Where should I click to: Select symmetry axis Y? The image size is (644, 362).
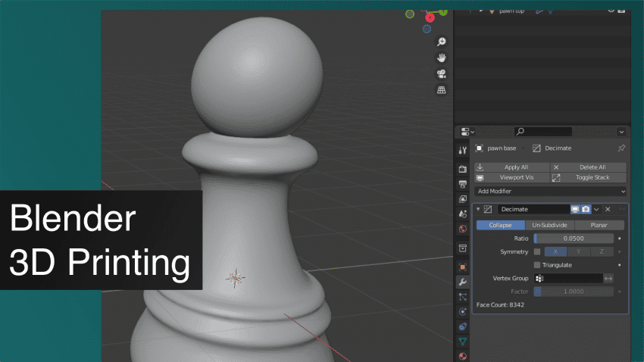578,251
